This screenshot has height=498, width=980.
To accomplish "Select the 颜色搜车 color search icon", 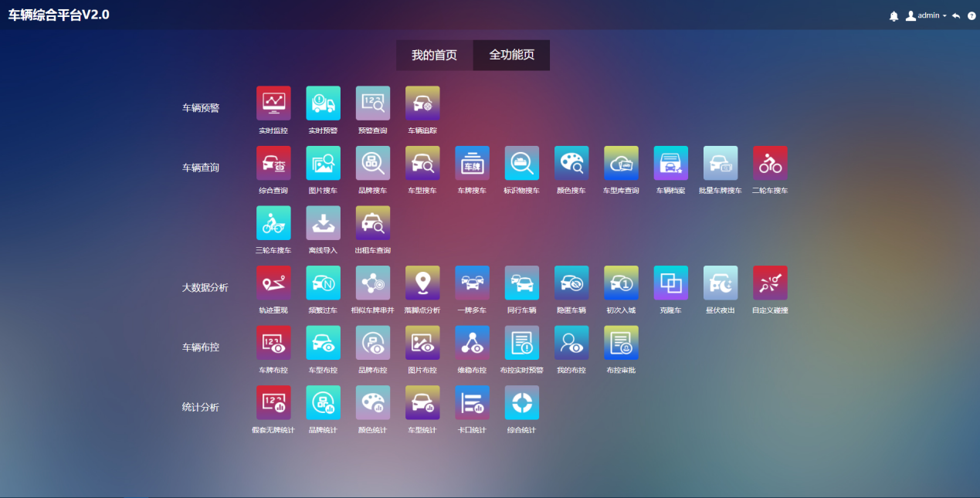I will click(x=571, y=163).
